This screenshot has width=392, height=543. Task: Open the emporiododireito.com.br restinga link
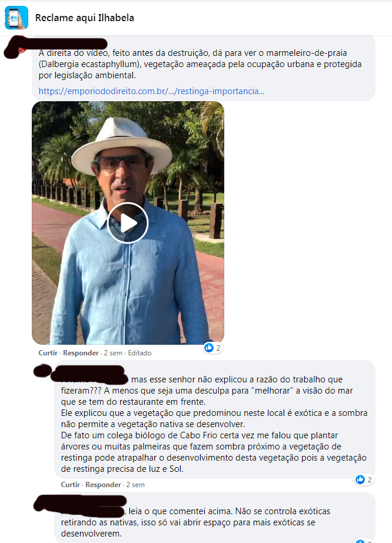[x=151, y=91]
